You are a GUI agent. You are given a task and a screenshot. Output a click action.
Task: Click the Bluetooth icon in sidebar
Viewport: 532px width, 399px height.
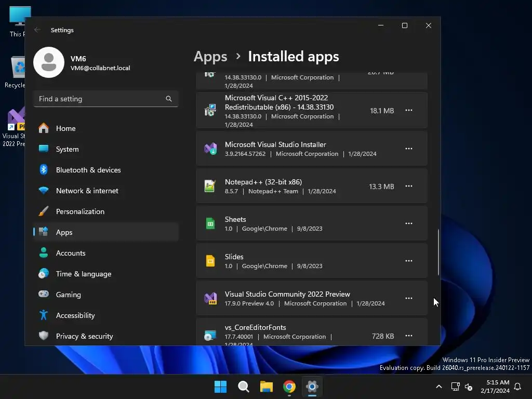click(44, 169)
